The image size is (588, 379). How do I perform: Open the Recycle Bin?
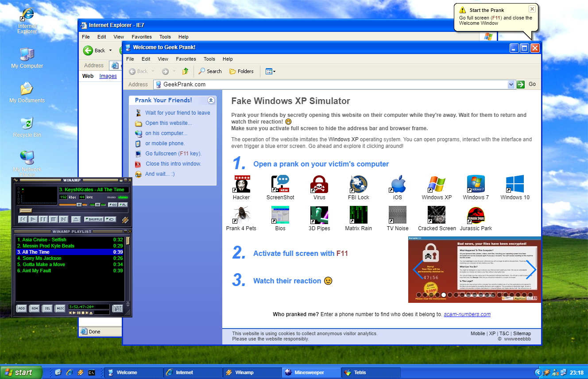27,127
